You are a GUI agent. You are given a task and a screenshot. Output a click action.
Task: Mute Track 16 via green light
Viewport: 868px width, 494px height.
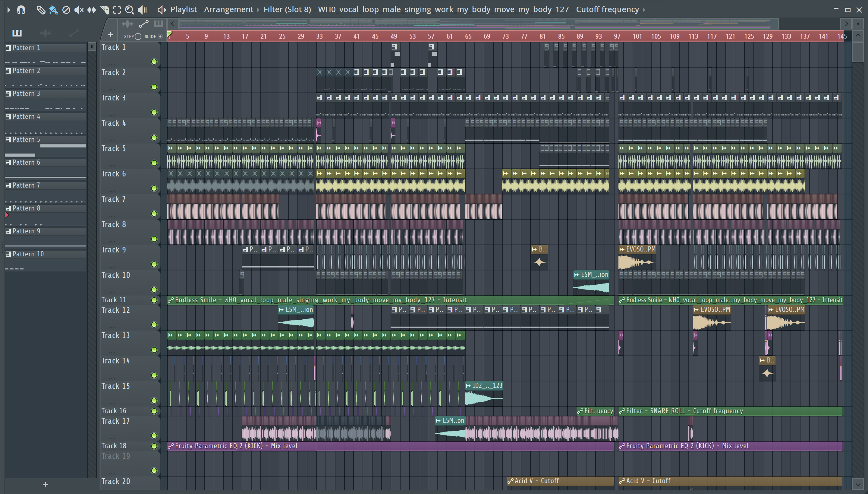coord(154,411)
